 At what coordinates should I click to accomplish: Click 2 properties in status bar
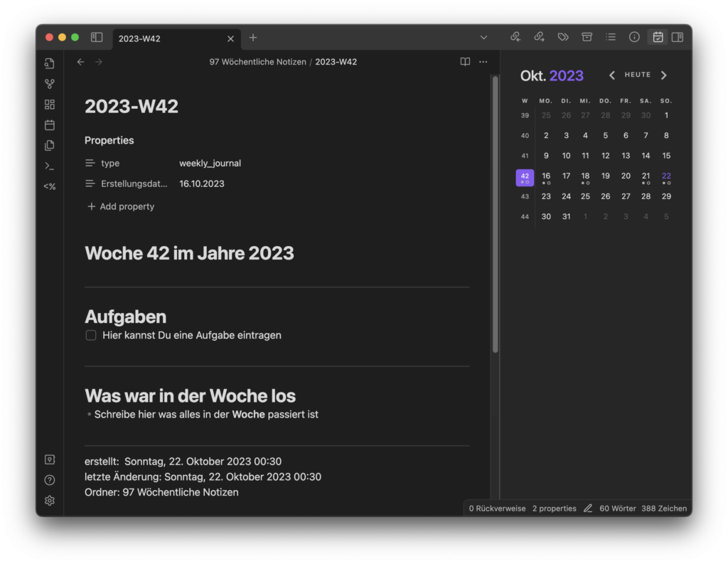point(555,509)
